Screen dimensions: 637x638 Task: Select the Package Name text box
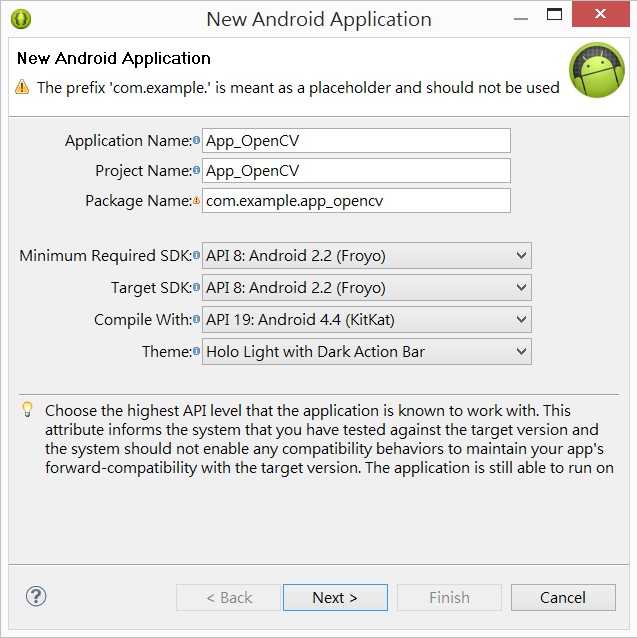(356, 201)
